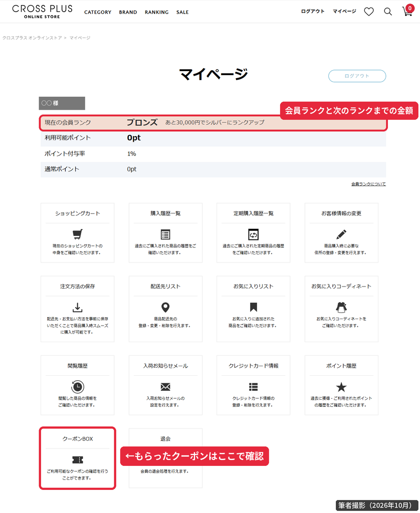Click the ブロンズ rank text

[x=142, y=122]
